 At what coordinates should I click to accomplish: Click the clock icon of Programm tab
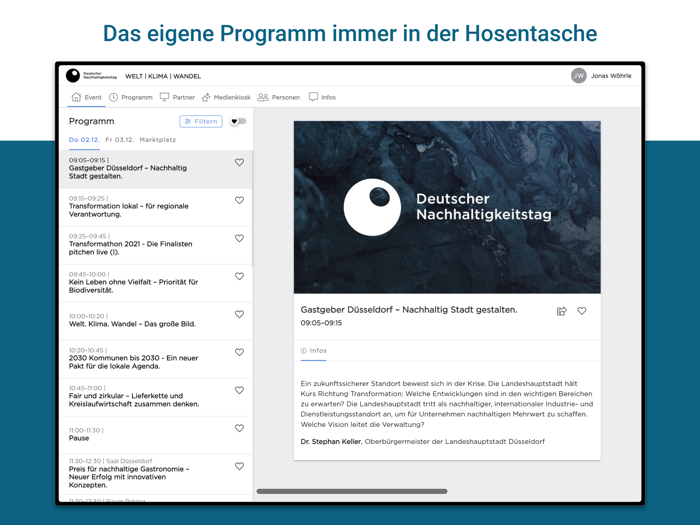113,97
